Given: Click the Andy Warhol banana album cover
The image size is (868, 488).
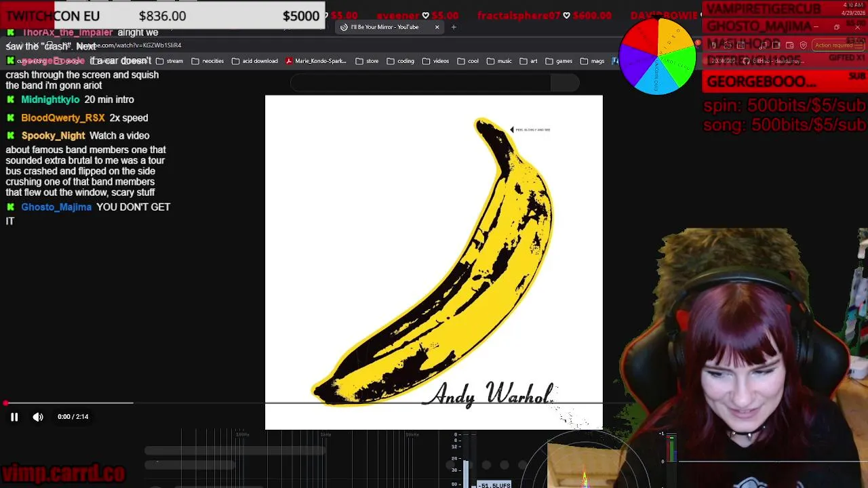Looking at the screenshot, I should tap(434, 262).
